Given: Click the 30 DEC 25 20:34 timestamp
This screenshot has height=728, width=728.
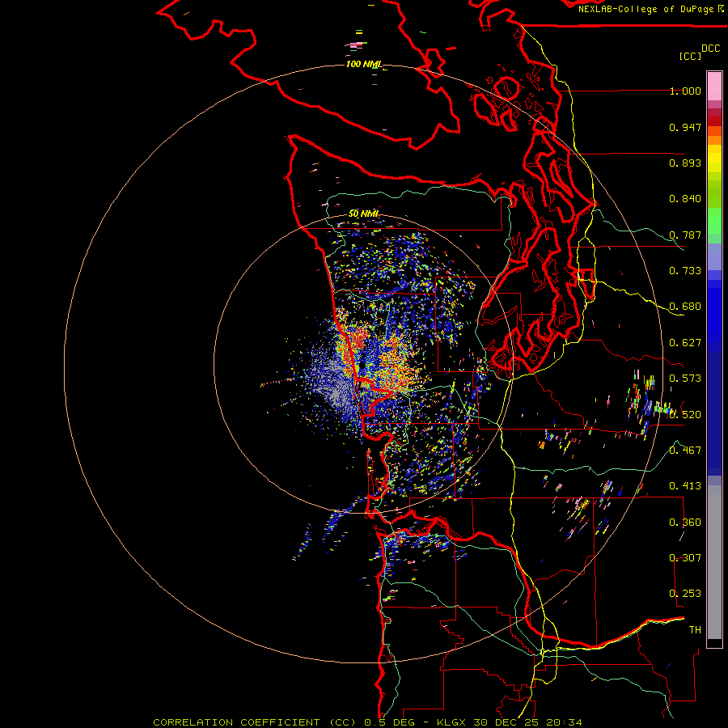Looking at the screenshot, I should click(x=528, y=722).
